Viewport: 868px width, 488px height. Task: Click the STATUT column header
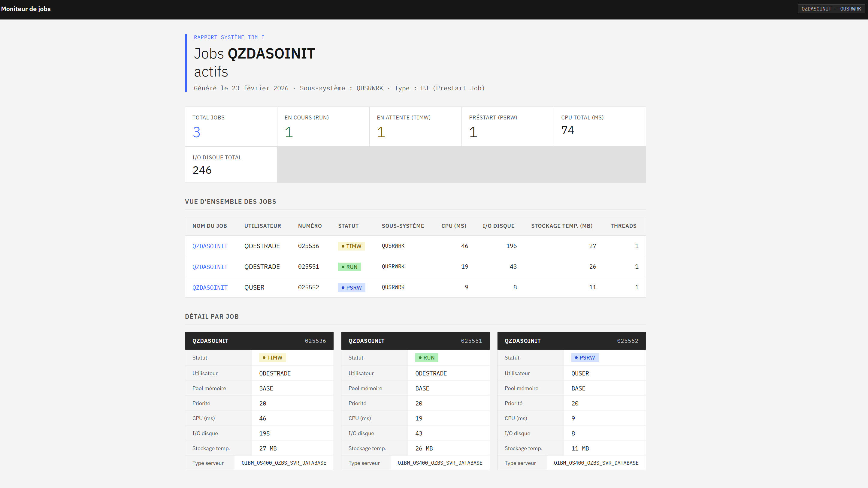click(348, 226)
